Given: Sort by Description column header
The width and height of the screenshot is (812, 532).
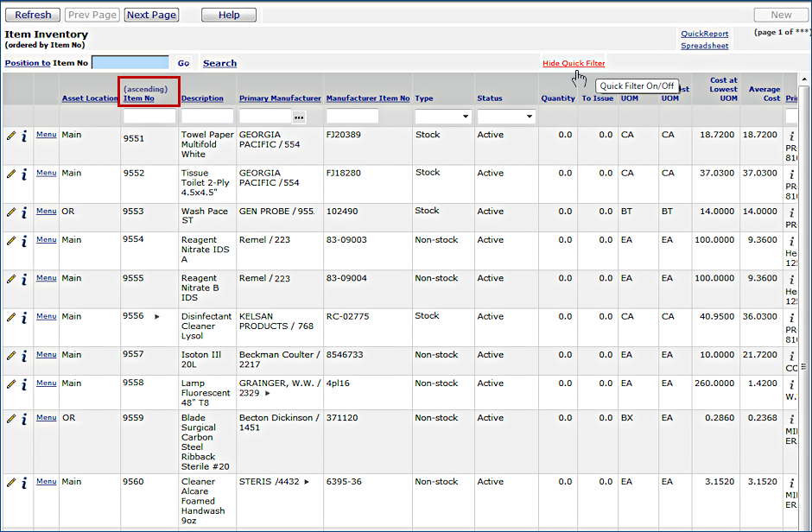Looking at the screenshot, I should (202, 98).
